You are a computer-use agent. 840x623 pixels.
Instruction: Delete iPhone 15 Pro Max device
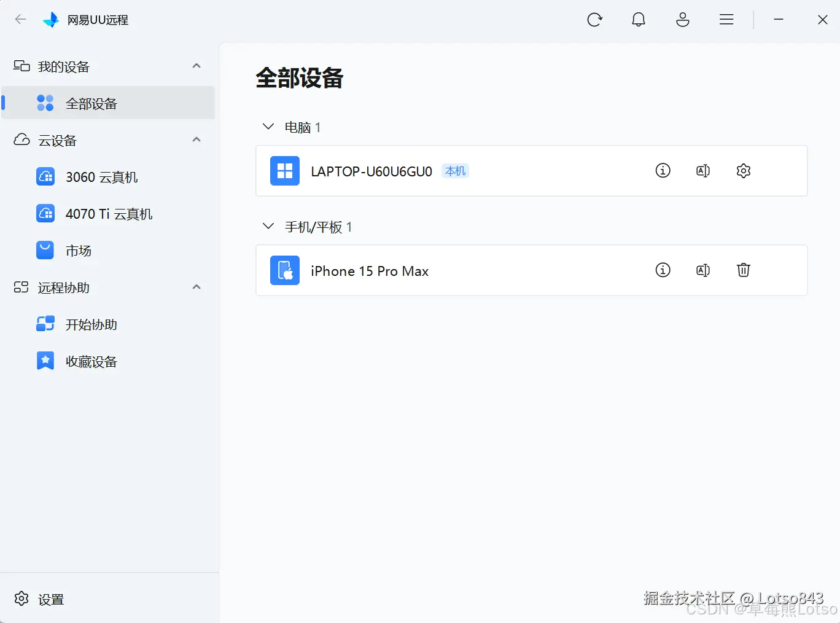744,270
